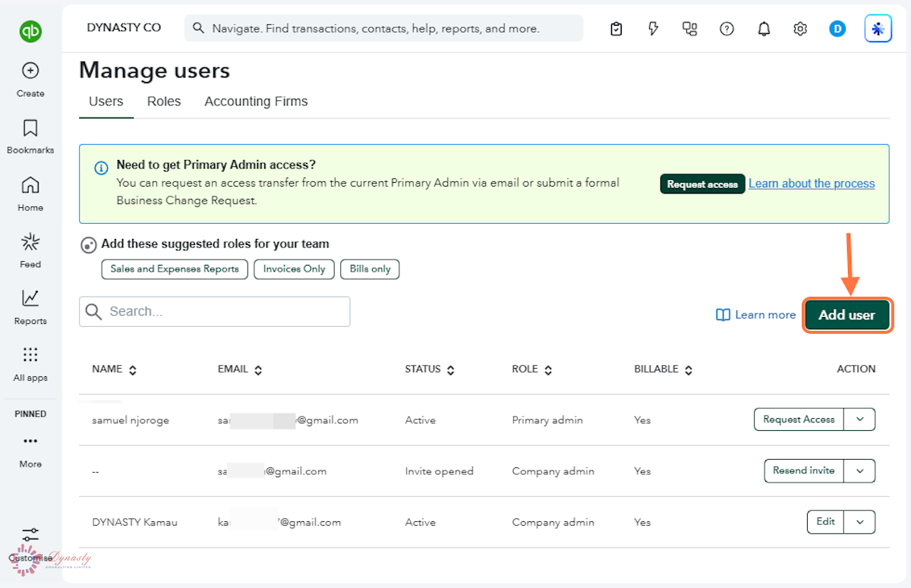Click the DYNASTY CO company name
Screen dimensions: 911x588
click(x=124, y=27)
